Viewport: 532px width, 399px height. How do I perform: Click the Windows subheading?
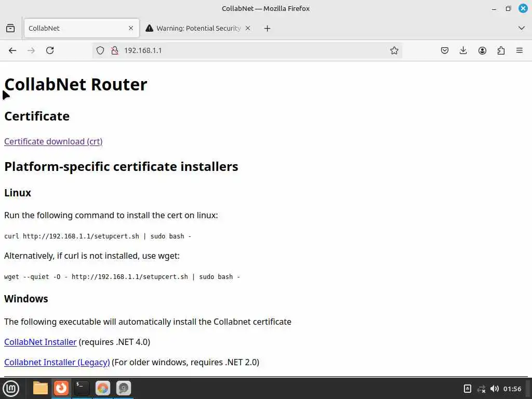26,299
